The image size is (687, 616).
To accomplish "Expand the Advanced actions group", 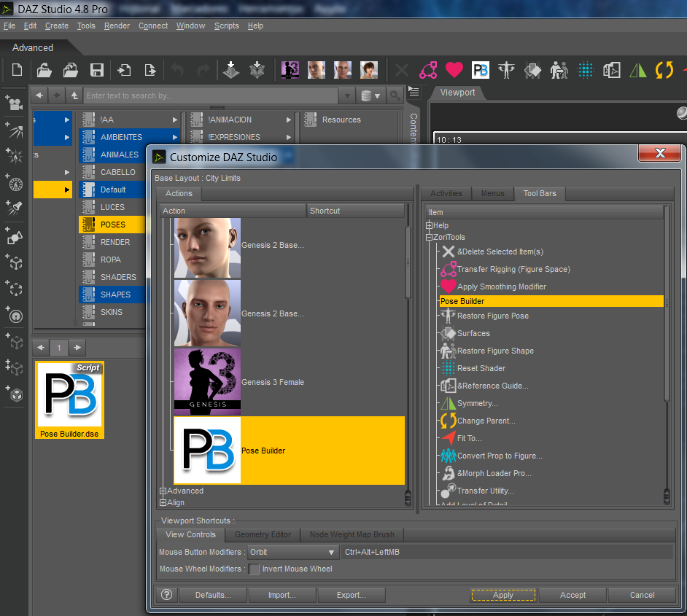I will coord(163,491).
